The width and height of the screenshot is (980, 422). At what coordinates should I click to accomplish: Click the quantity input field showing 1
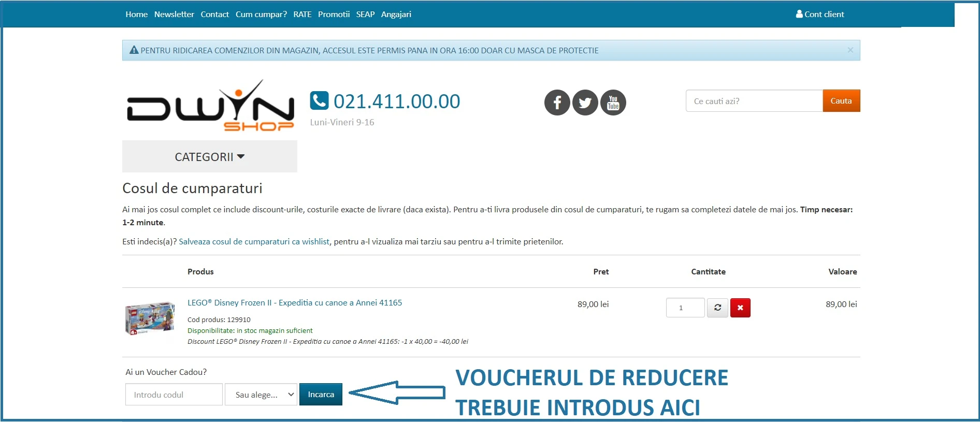point(685,308)
